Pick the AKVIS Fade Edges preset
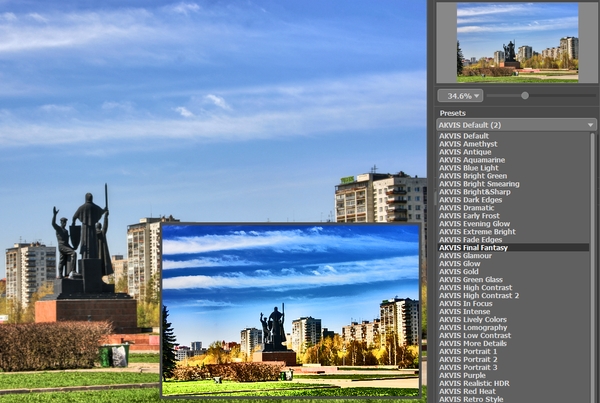The height and width of the screenshot is (403, 600). pos(513,240)
